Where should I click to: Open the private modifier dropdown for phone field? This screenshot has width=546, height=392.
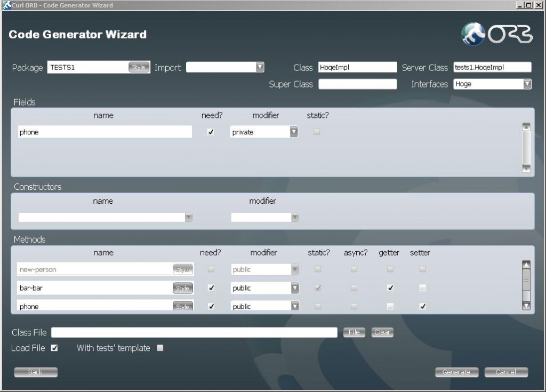click(294, 132)
